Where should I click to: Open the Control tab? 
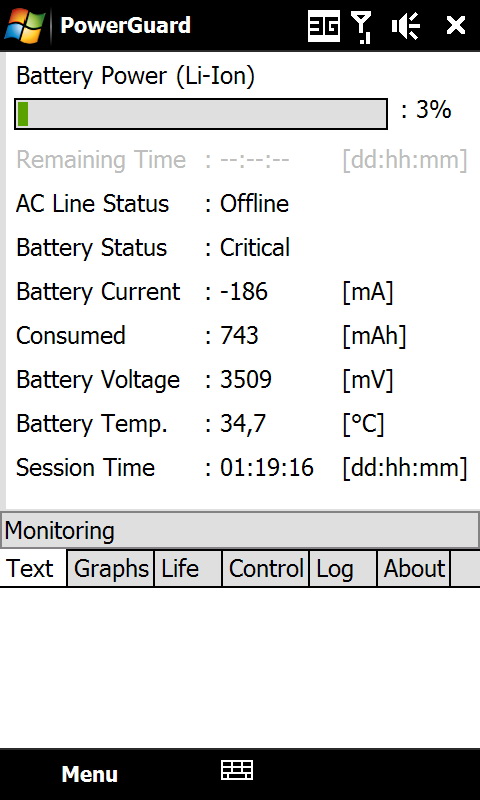point(266,568)
